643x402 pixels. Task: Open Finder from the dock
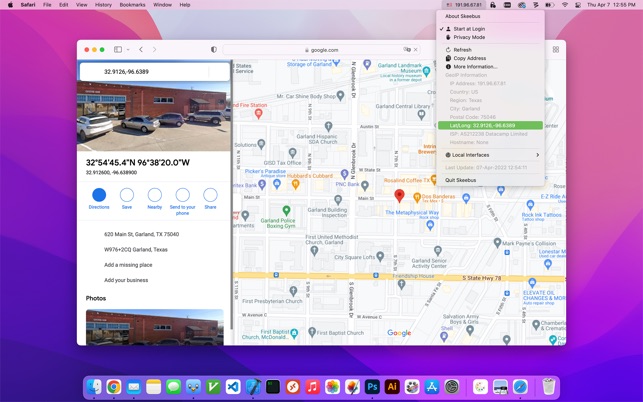click(94, 387)
